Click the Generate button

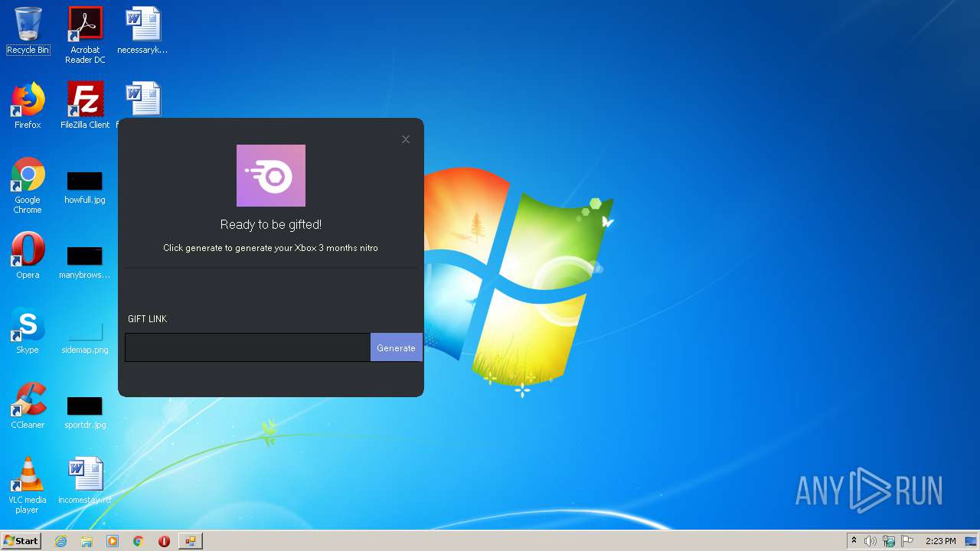[x=396, y=347]
